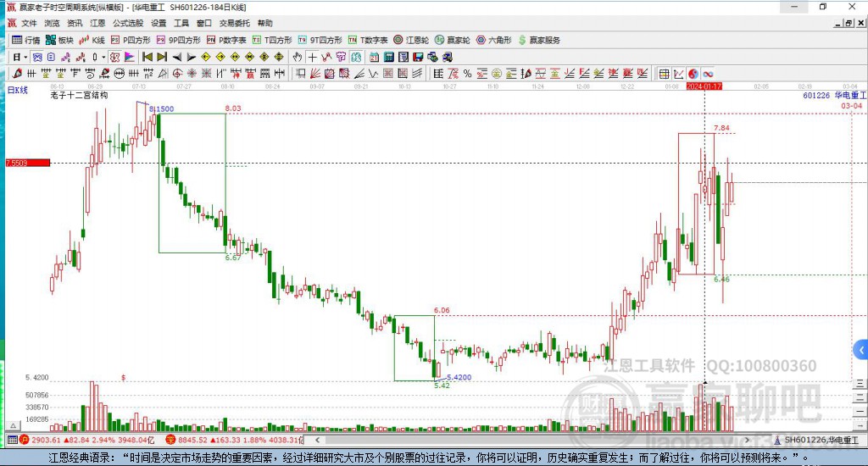
Task: Click the black left arrow icon
Action: (176, 57)
